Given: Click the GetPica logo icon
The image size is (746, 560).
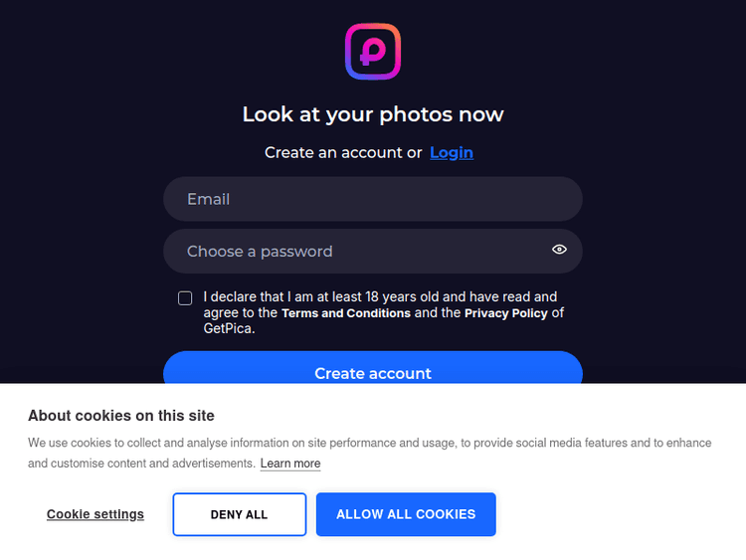Looking at the screenshot, I should (373, 52).
